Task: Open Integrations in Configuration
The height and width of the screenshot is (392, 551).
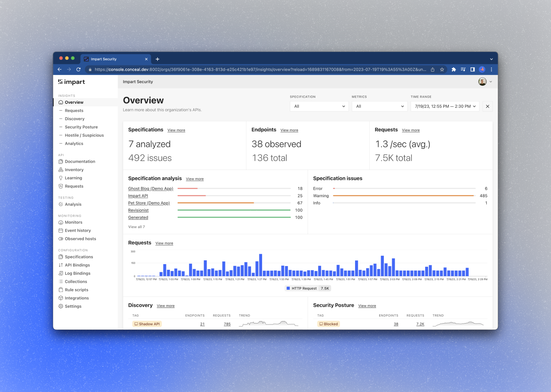Action: (73, 298)
